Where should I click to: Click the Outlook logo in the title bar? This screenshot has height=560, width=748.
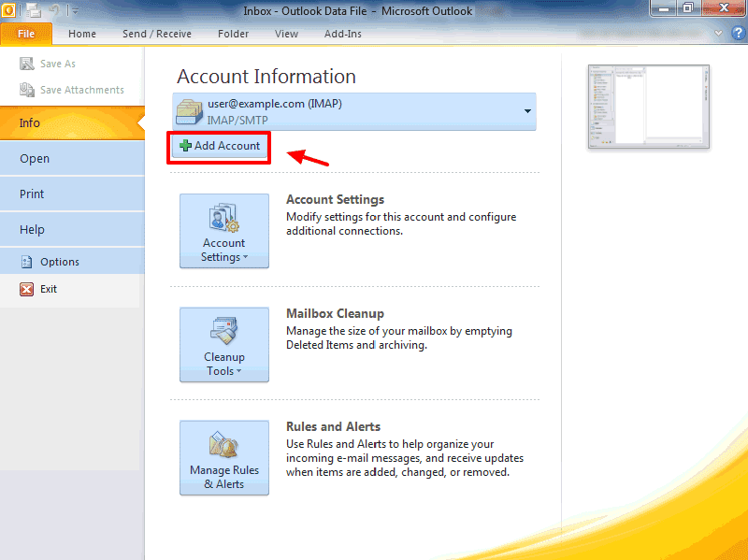pos(9,9)
